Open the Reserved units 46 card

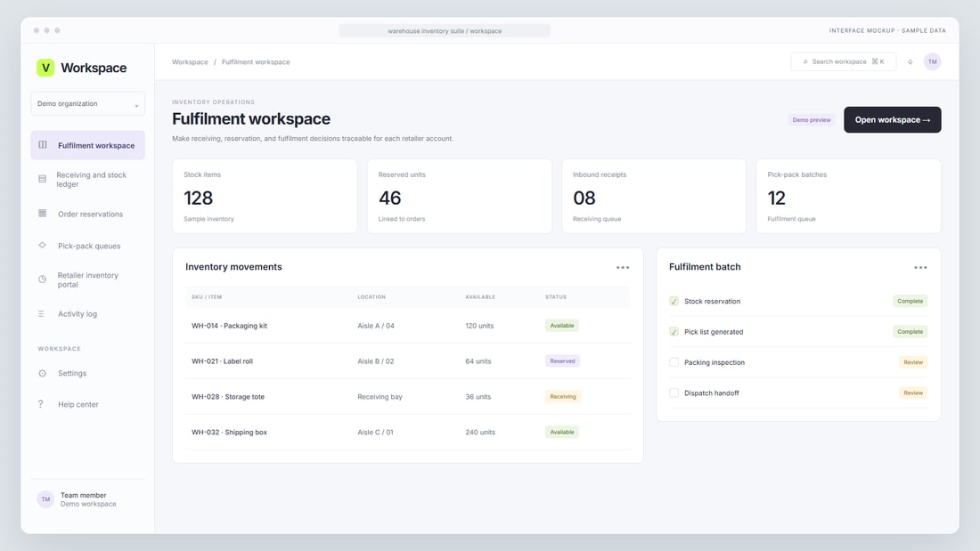tap(460, 196)
